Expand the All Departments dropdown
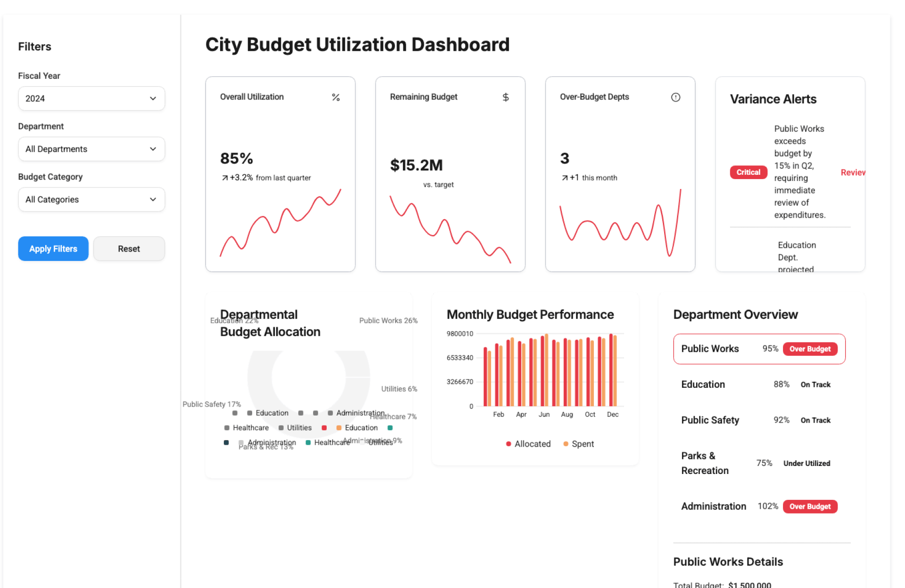The image size is (905, 588). click(x=91, y=149)
